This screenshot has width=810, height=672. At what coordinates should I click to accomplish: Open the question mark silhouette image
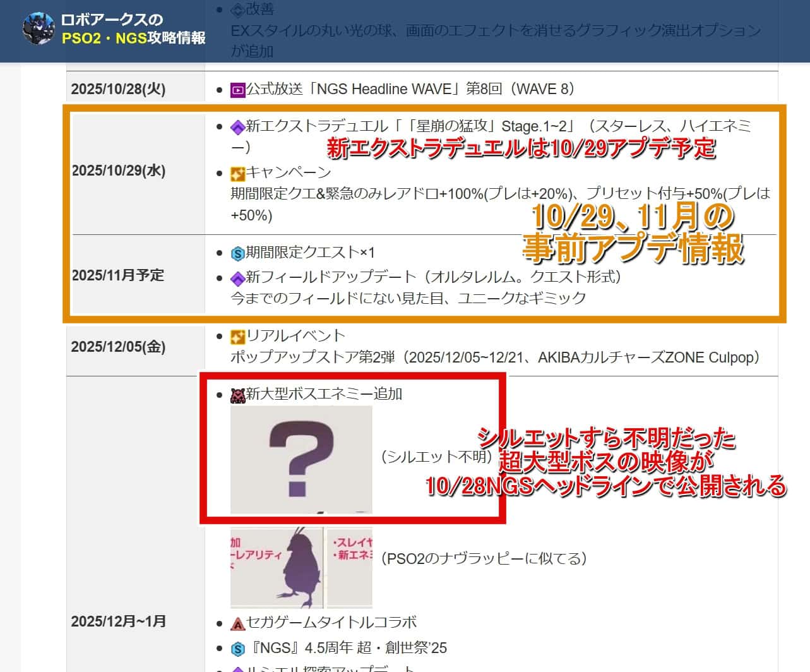pos(301,459)
